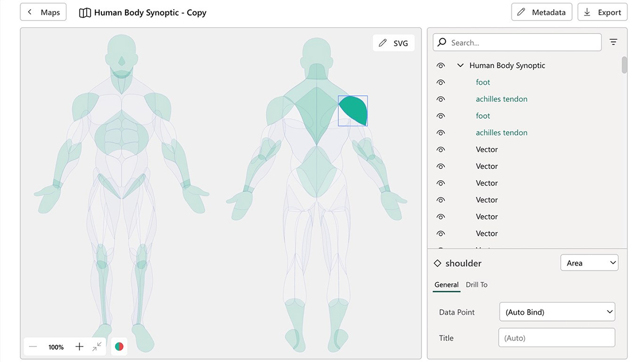Image resolution: width=644 pixels, height=362 pixels.
Task: Click the map book icon beside the title
Action: (84, 12)
